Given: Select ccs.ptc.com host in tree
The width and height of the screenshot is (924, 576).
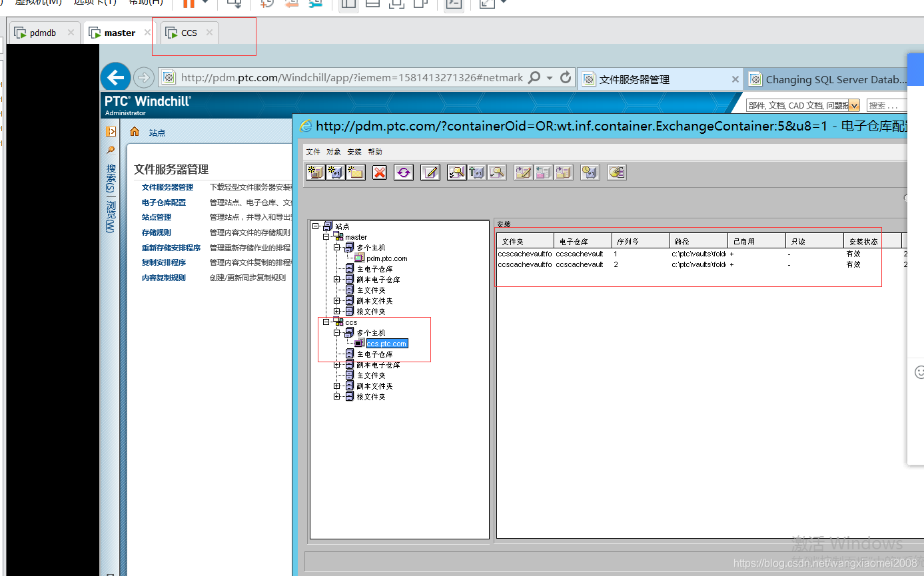Looking at the screenshot, I should 386,344.
